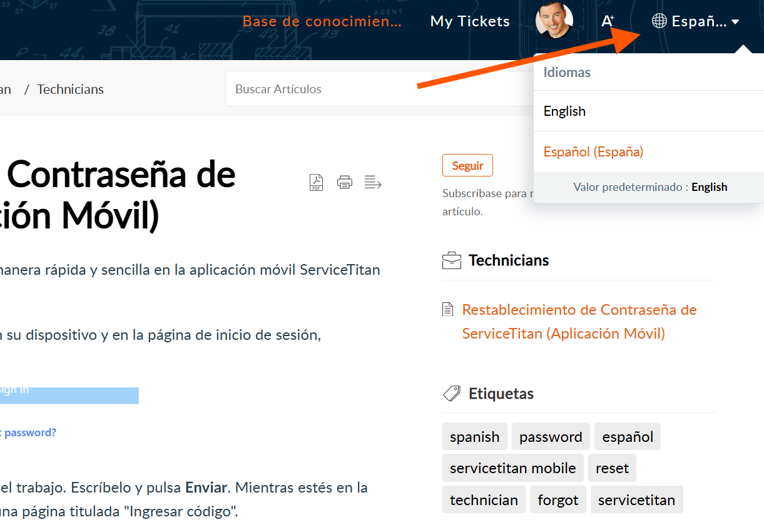
Task: Focus the Buscar Artículos search field
Action: (379, 89)
